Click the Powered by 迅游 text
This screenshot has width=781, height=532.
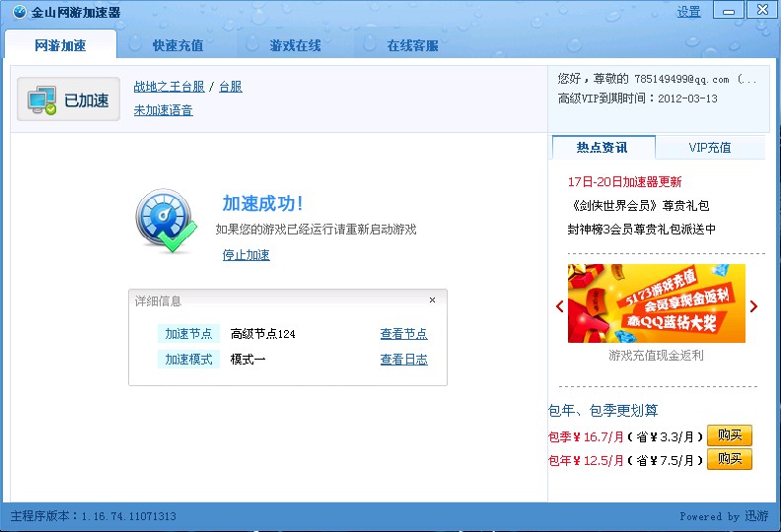[724, 516]
